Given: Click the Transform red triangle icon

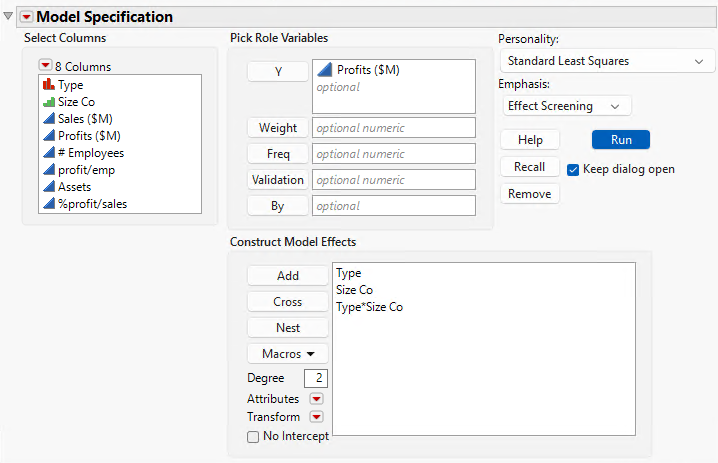Looking at the screenshot, I should [316, 417].
